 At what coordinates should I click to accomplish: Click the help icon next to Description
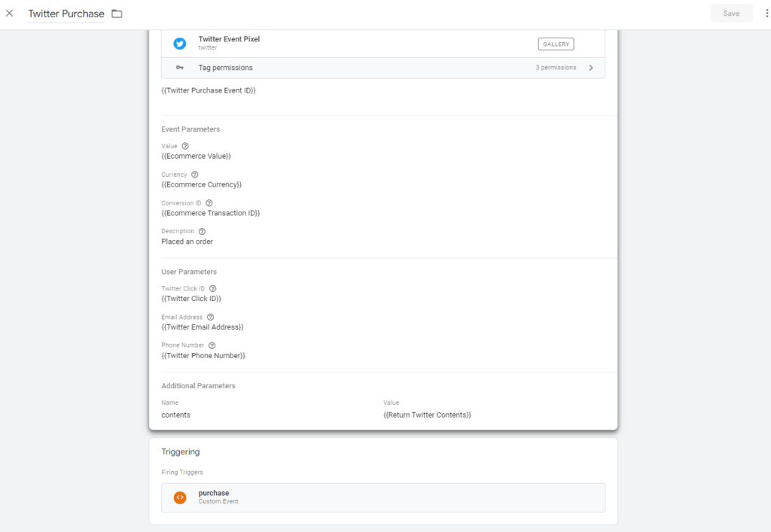[x=202, y=232]
